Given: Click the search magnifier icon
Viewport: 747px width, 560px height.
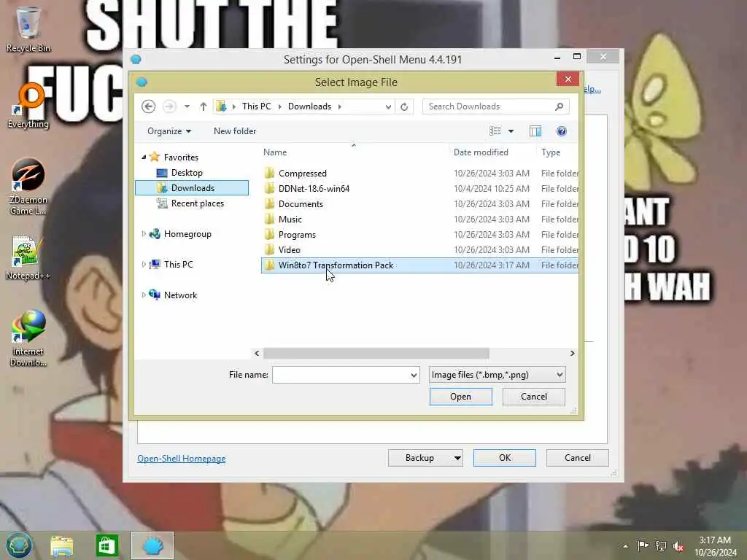Looking at the screenshot, I should (x=560, y=106).
